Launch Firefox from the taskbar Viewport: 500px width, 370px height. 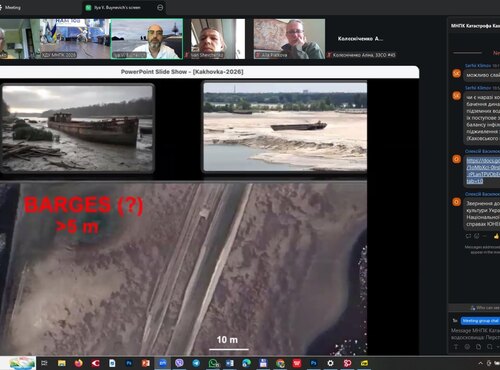[79, 363]
